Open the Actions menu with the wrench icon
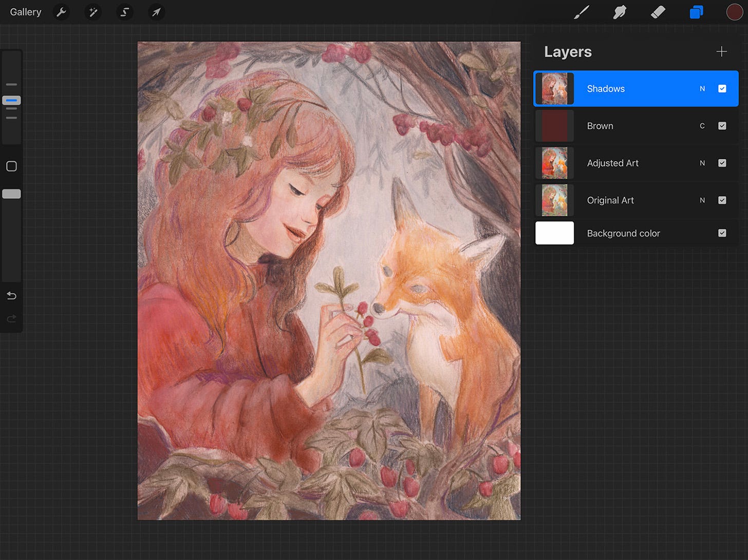748x560 pixels. pyautogui.click(x=61, y=12)
